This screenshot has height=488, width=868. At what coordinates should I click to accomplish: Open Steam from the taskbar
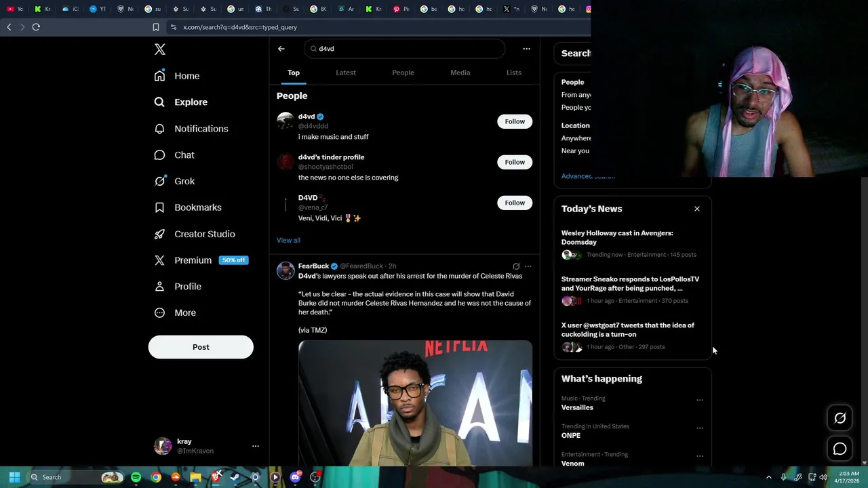point(235,477)
